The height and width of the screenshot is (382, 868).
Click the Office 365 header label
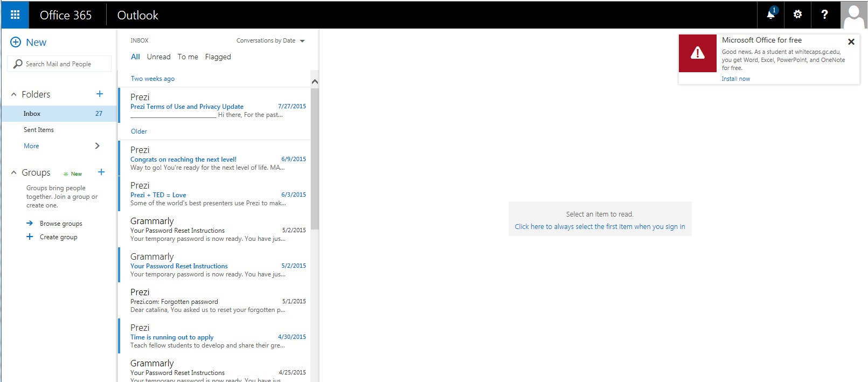(66, 15)
